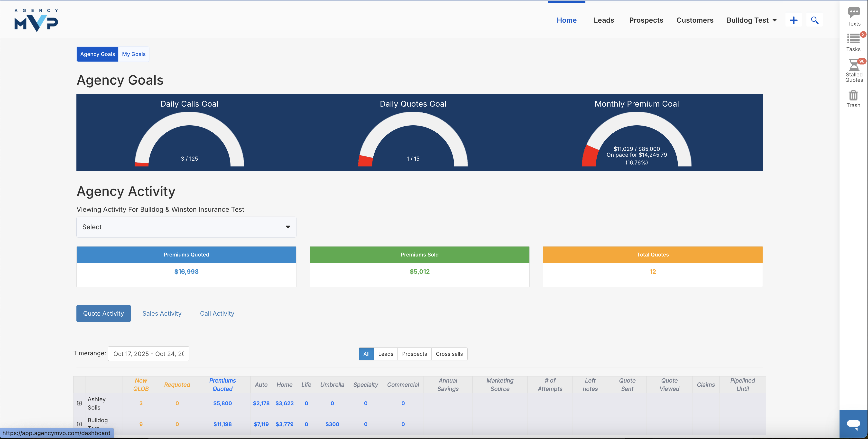Open Stalled Quotes hourglass icon

click(854, 65)
